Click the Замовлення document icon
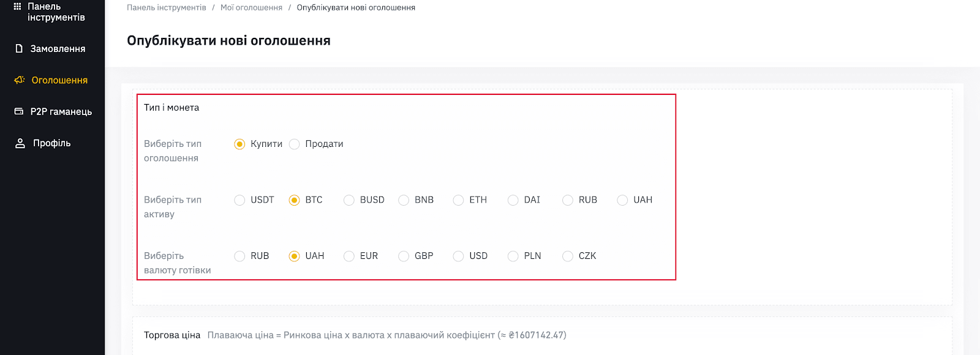 pyautogui.click(x=19, y=48)
